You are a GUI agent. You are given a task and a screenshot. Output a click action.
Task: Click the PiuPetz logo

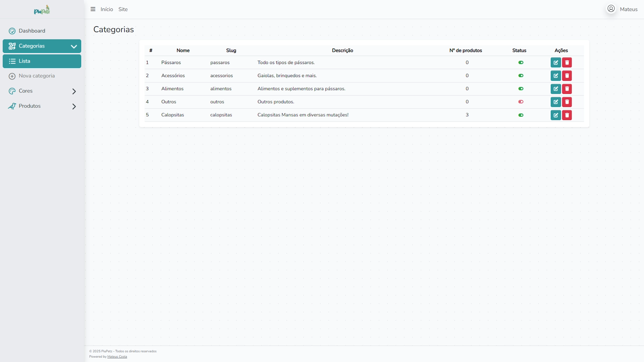point(42,10)
